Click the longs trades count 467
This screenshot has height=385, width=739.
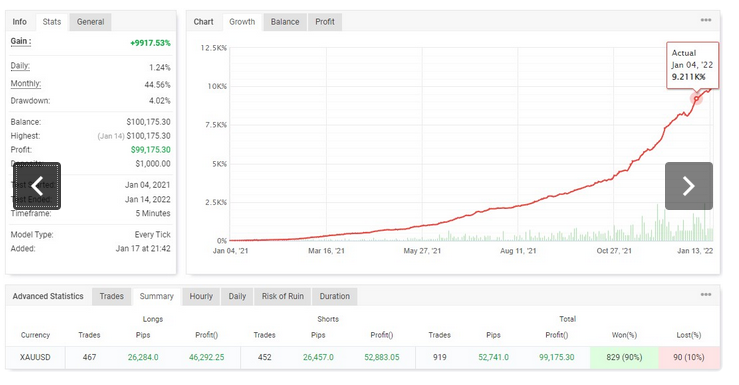(89, 357)
